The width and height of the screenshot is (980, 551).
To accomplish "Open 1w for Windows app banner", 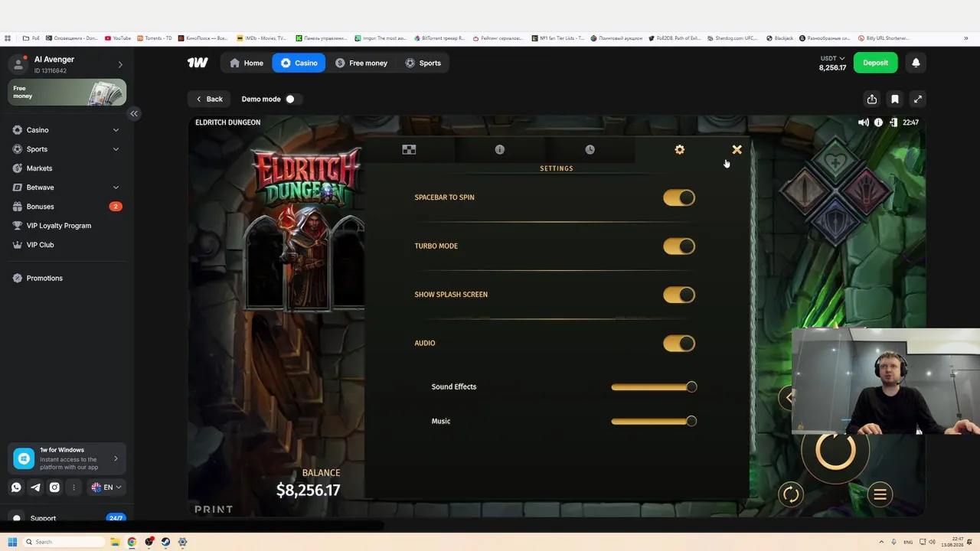I will coord(67,458).
